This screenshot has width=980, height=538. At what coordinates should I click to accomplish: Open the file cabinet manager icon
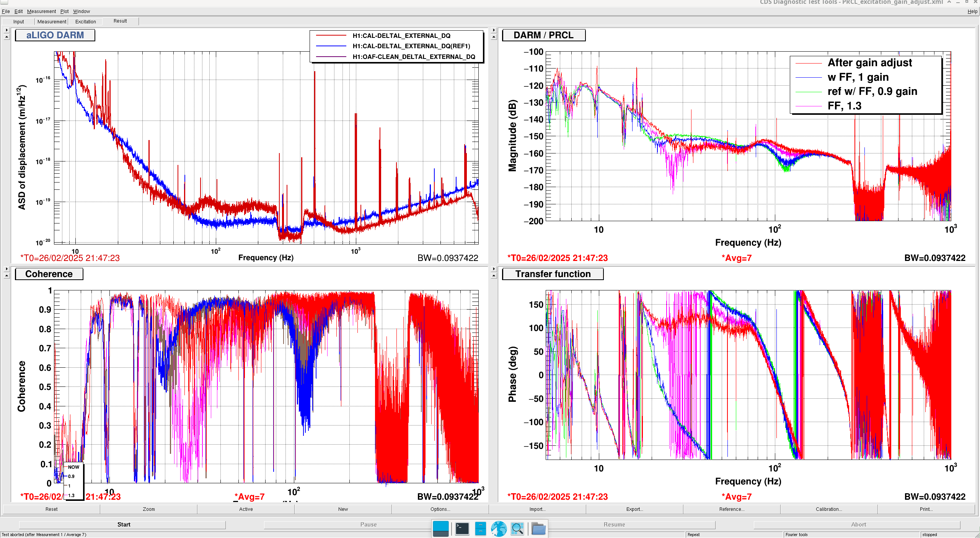click(480, 529)
